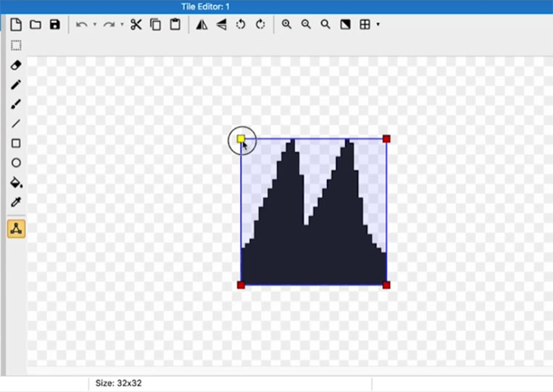Select the Rectangle shape tool
This screenshot has height=392, width=553.
[16, 143]
